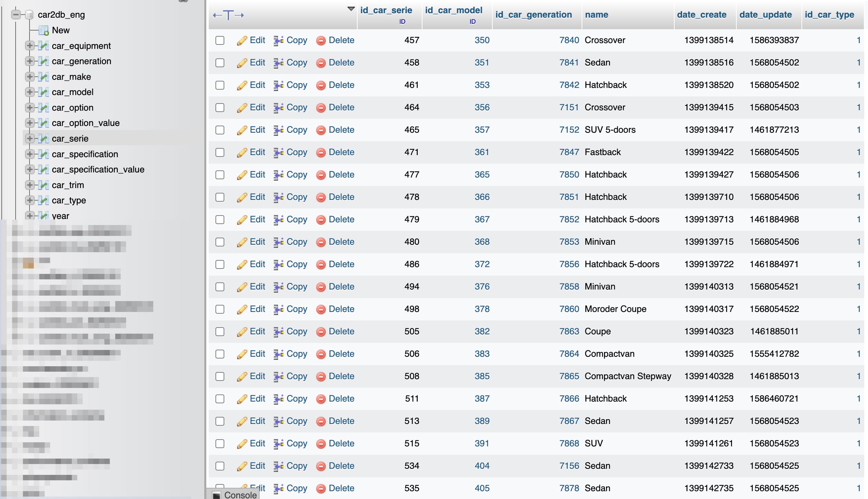Click the Console terminal icon
The image size is (868, 499).
pos(216,495)
